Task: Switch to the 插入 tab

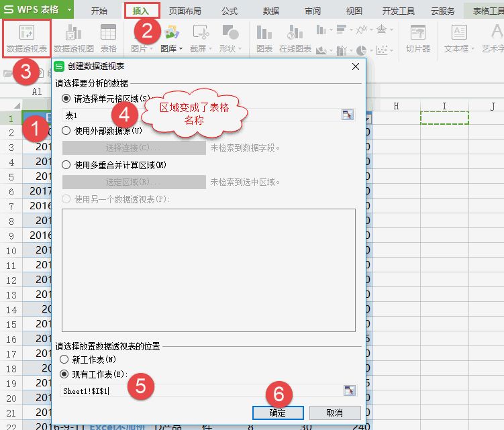Action: tap(141, 11)
